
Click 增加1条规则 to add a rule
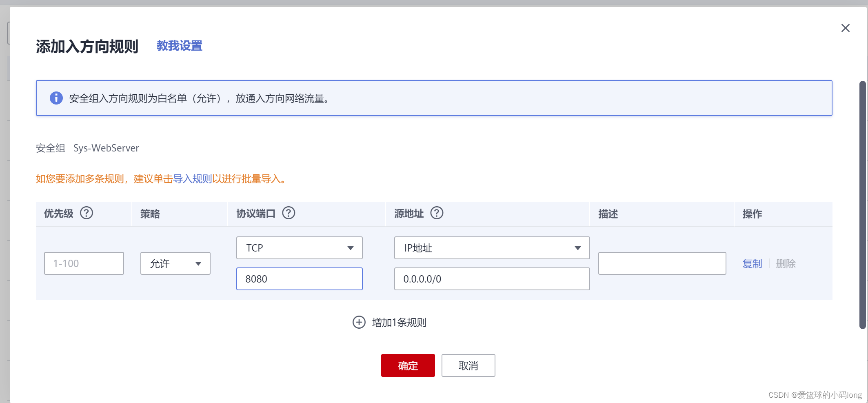(399, 323)
